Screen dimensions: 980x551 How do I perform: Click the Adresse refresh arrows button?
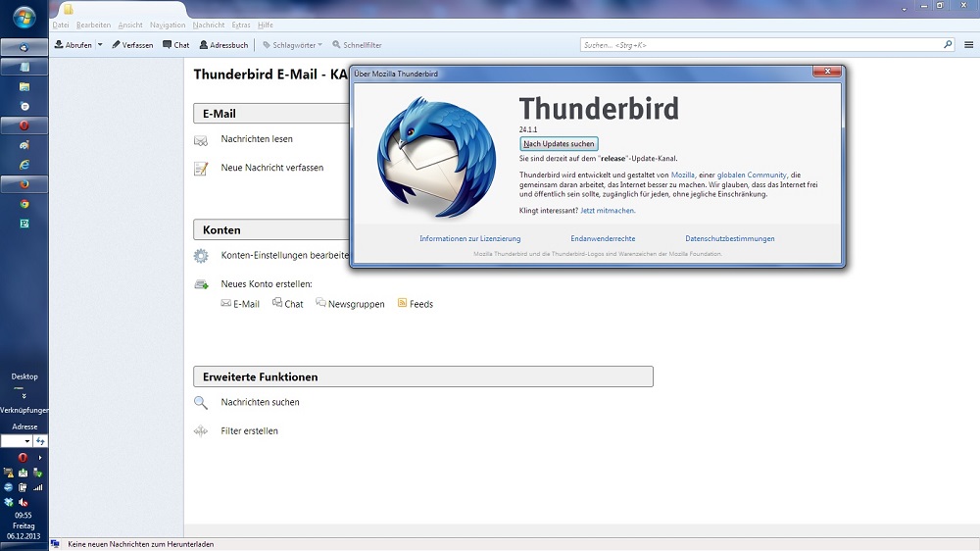(40, 441)
